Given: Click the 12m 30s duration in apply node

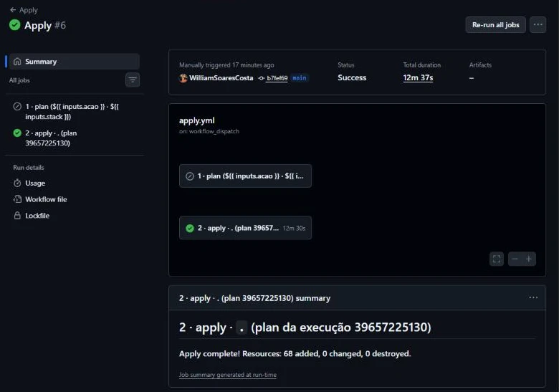Looking at the screenshot, I should tap(294, 228).
